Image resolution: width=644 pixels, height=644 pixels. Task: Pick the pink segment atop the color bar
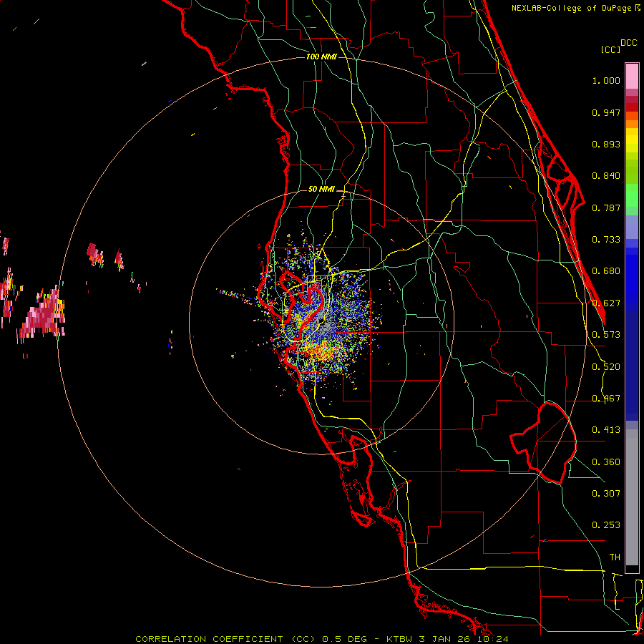[x=632, y=77]
